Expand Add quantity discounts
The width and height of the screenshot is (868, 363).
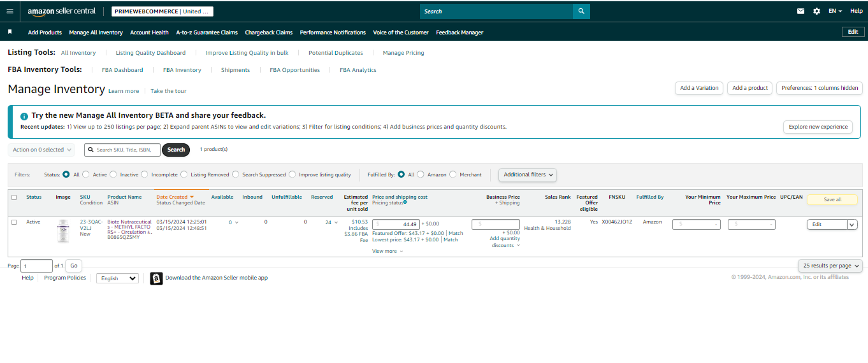(505, 242)
